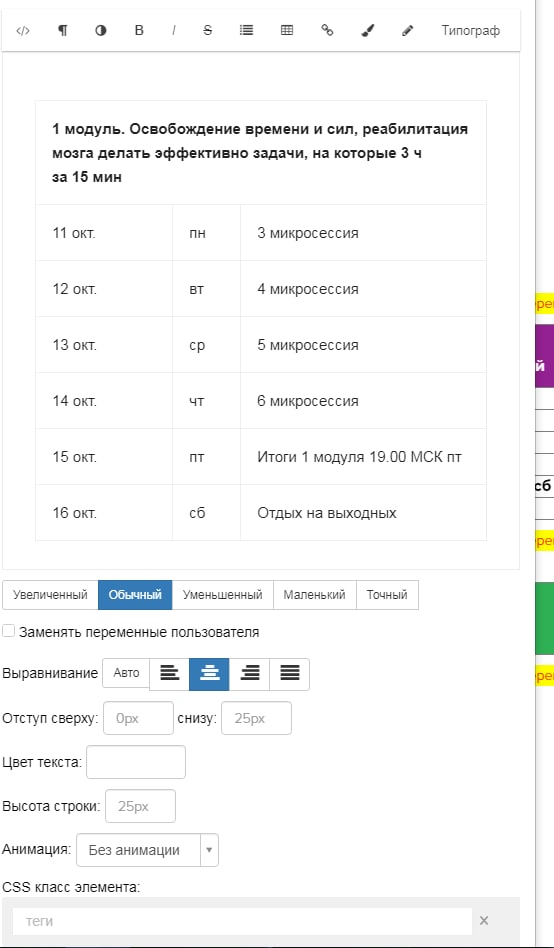This screenshot has height=948, width=554.
Task: Insert a link with chain icon
Action: pyautogui.click(x=327, y=30)
